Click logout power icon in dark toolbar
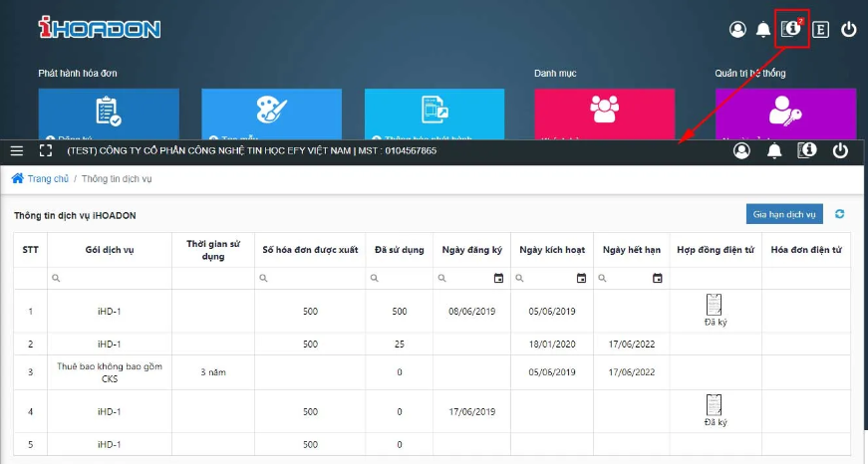Screen dimensions: 868x464 click(840, 150)
